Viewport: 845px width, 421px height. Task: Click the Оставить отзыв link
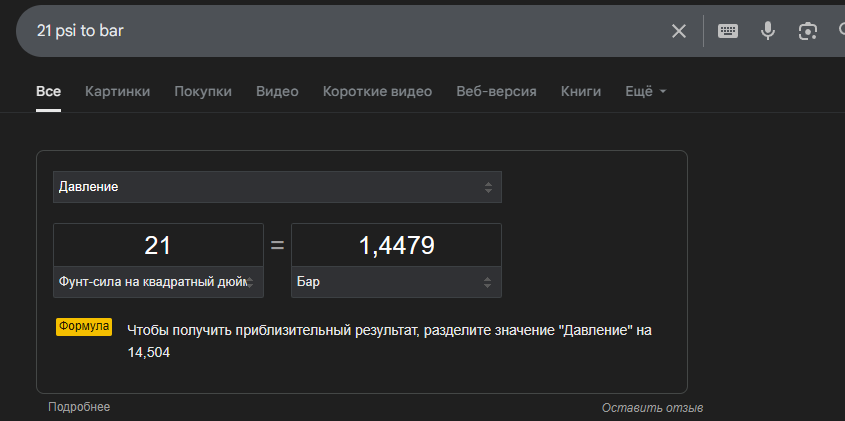(652, 408)
